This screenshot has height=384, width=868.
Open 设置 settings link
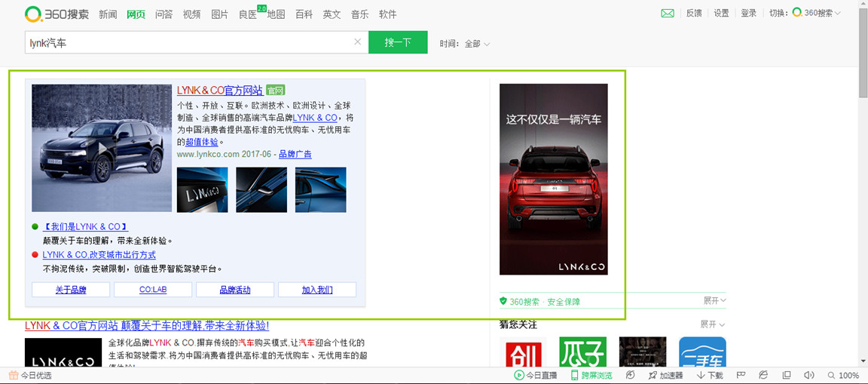[721, 14]
